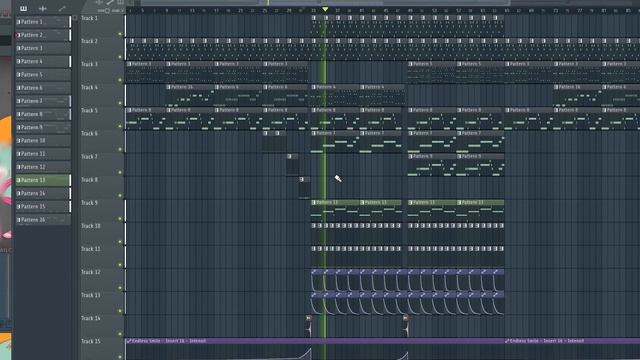Click the first automation clip on Track 13
640x360 pixels.
point(317,303)
